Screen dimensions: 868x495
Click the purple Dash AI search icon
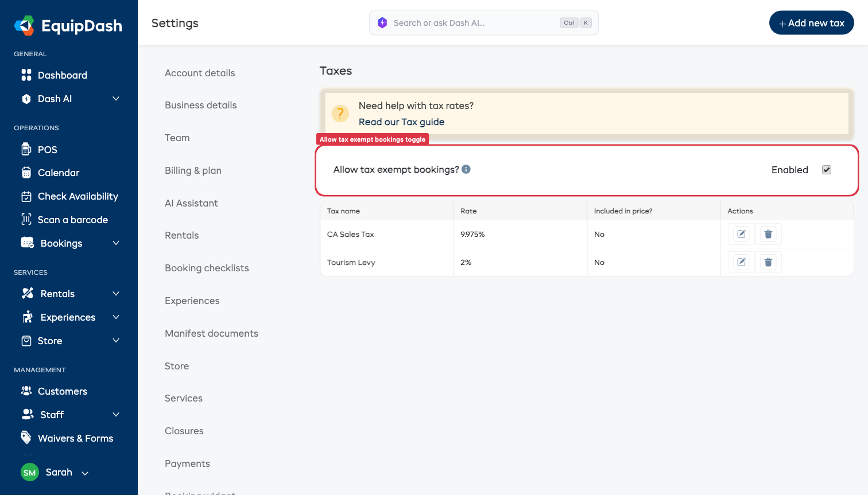pyautogui.click(x=382, y=23)
